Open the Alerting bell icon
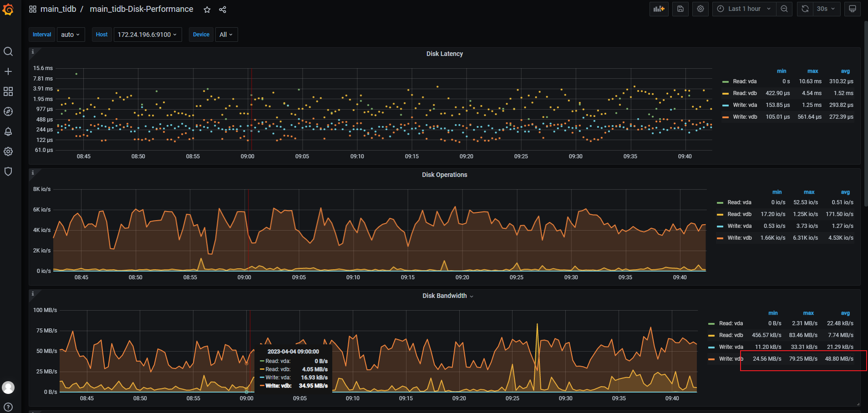Image resolution: width=868 pixels, height=413 pixels. pos(8,131)
